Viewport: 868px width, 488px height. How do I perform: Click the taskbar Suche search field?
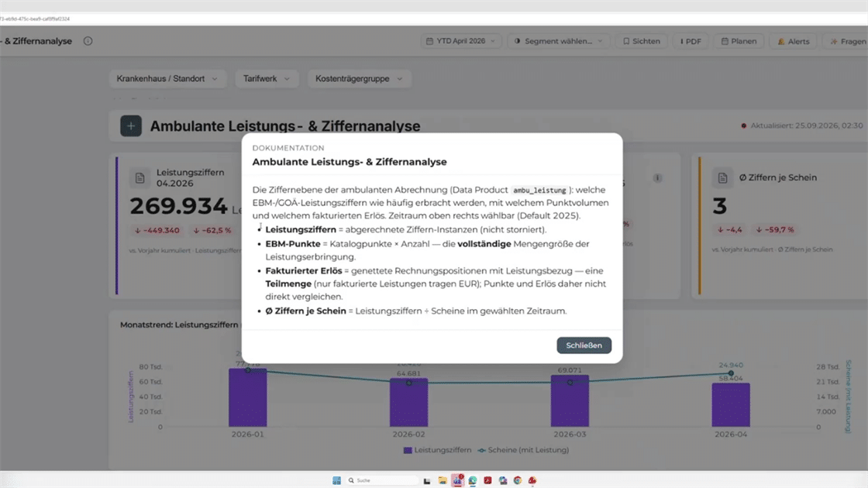382,480
